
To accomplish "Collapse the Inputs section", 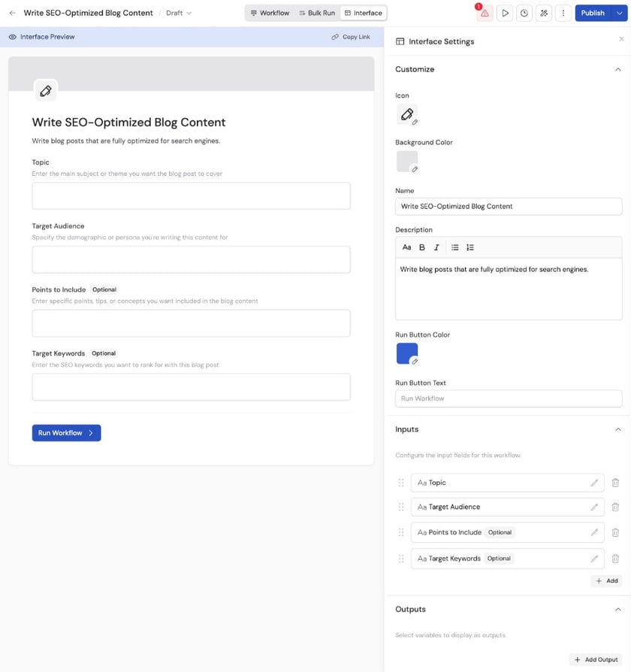I will click(617, 429).
